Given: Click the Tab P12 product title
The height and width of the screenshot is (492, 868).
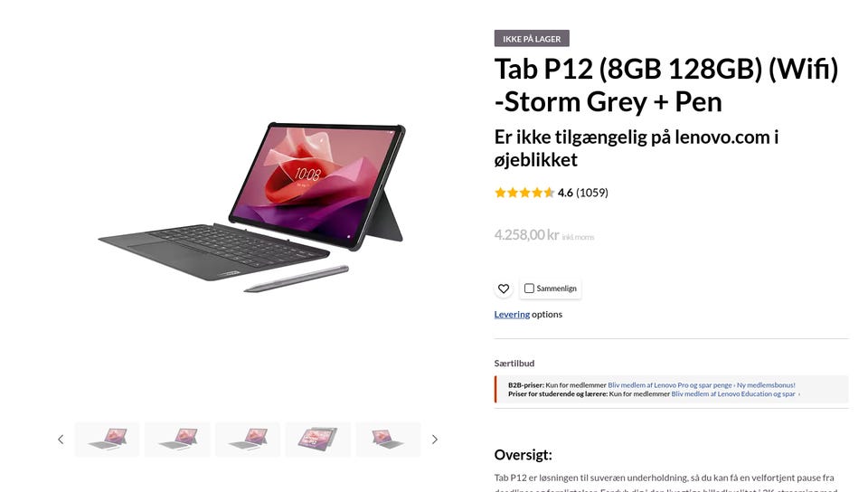Looking at the screenshot, I should (x=666, y=85).
